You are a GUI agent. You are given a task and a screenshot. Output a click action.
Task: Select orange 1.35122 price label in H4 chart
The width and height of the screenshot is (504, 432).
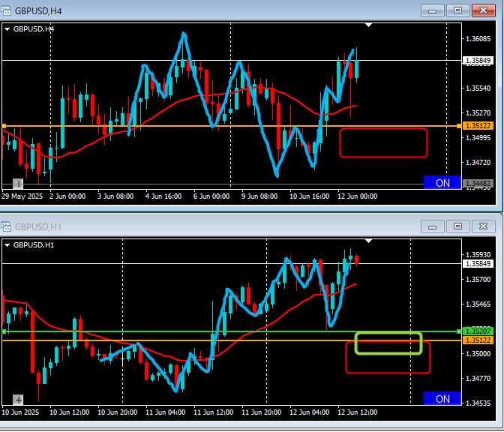coord(478,126)
